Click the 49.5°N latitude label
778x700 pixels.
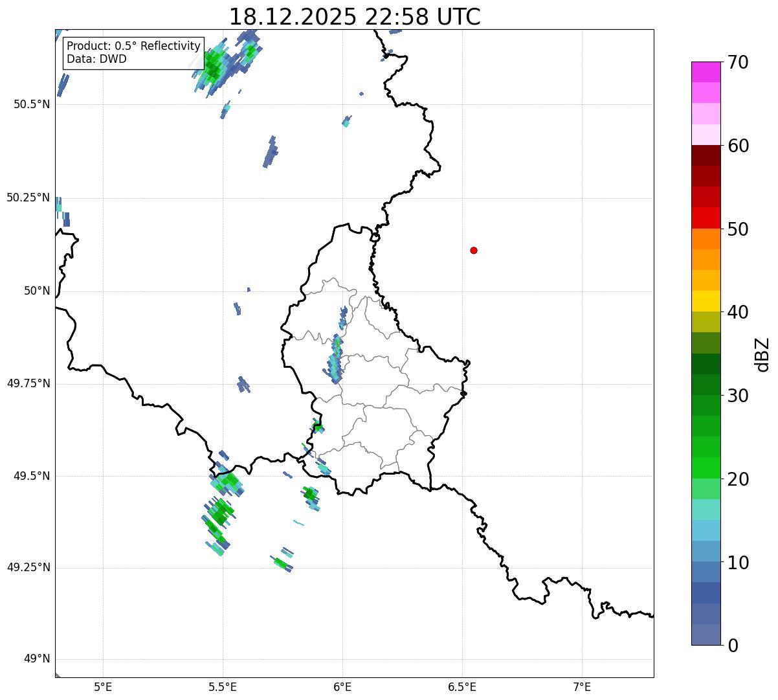coord(32,476)
